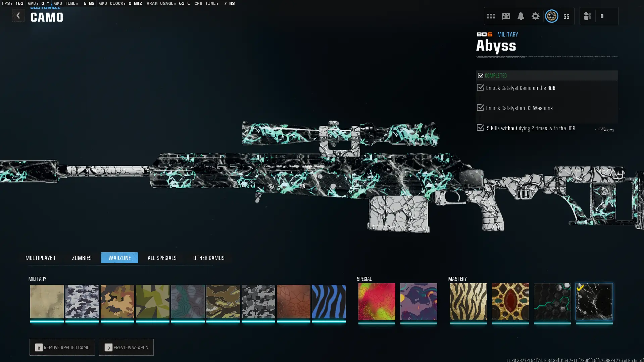This screenshot has height=362, width=644.
Task: Choose the blue zebra stripe camo
Action: [x=329, y=302]
